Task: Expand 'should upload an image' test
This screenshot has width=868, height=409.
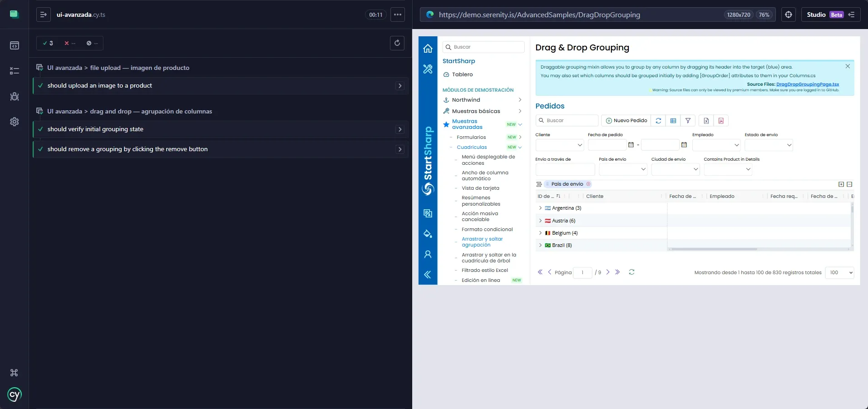Action: pyautogui.click(x=400, y=86)
